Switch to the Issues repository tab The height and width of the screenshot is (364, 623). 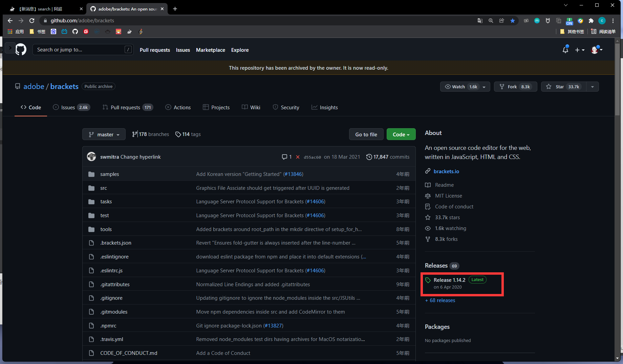(x=71, y=107)
